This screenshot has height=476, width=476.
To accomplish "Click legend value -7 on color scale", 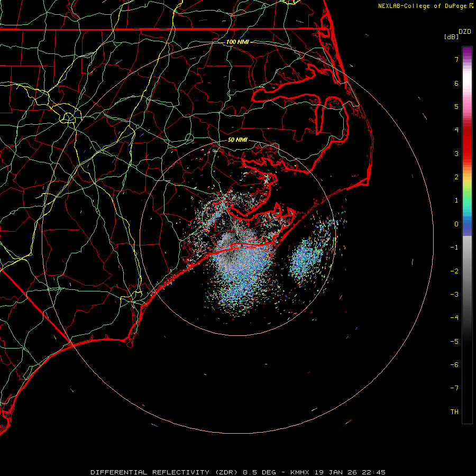I will tap(454, 388).
